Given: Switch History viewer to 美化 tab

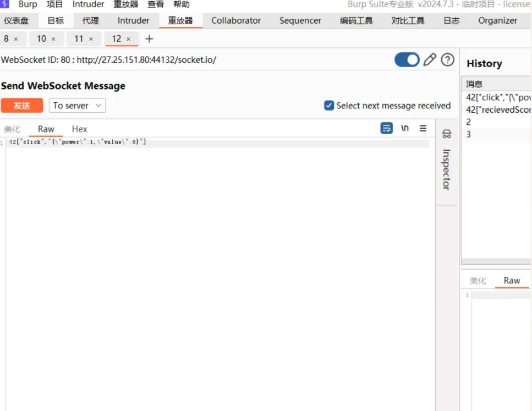Looking at the screenshot, I should click(x=478, y=281).
